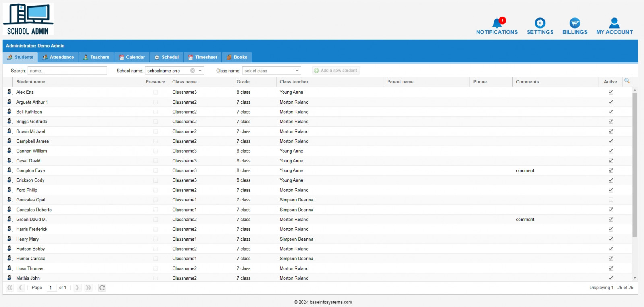
Task: Click the Notifications label link
Action: [x=497, y=32]
